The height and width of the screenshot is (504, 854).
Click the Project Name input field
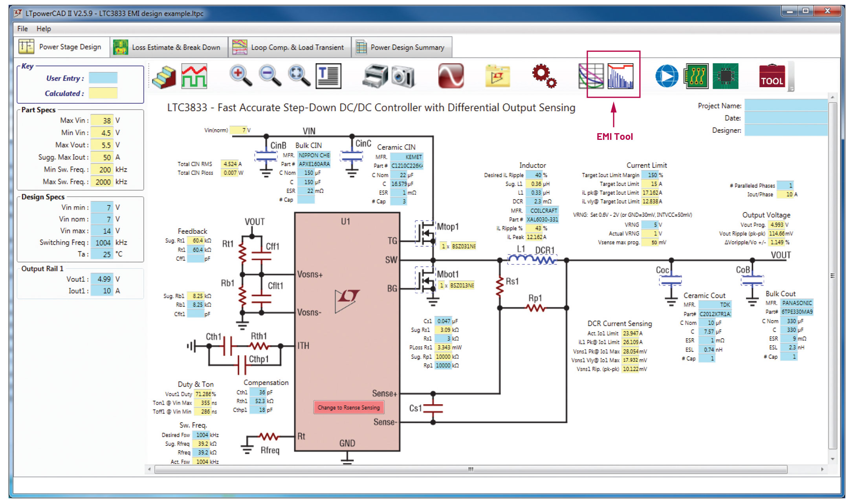(786, 106)
